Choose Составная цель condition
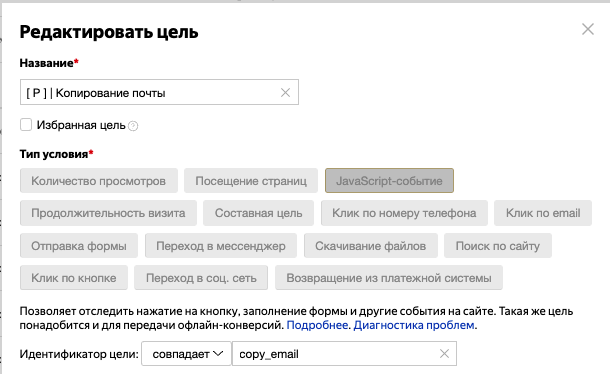610x374 pixels. point(258,213)
